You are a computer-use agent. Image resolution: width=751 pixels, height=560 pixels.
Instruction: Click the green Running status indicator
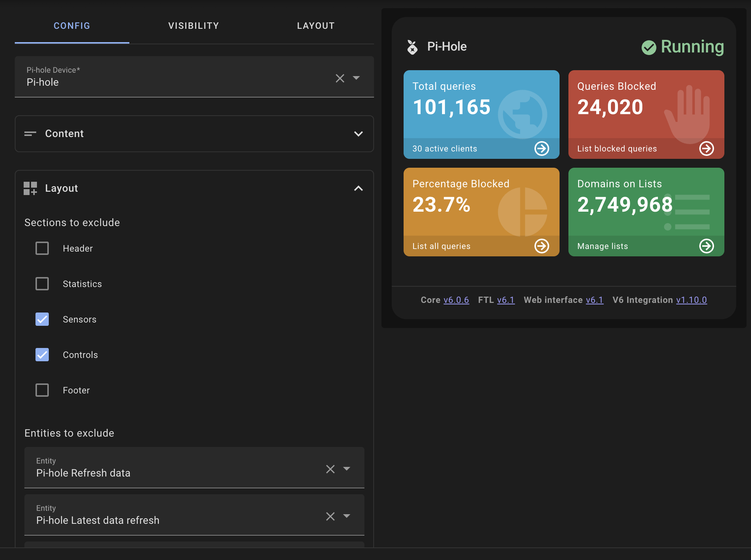pos(682,47)
